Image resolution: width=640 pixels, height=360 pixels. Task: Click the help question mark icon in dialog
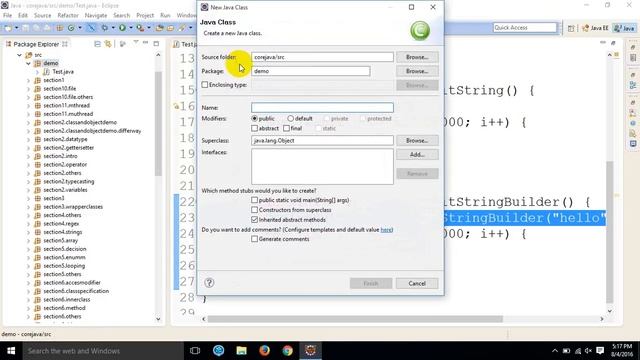209,282
